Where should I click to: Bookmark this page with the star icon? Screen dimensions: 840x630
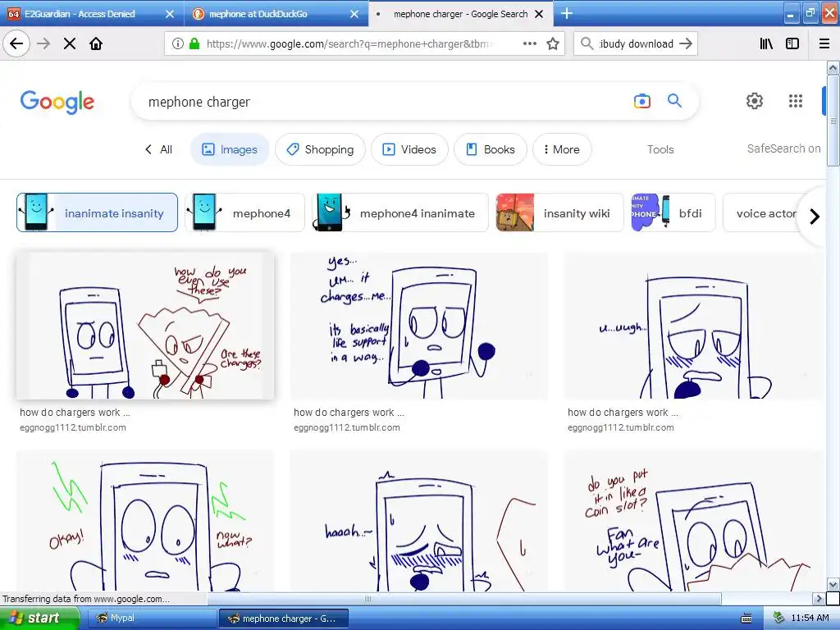tap(553, 43)
